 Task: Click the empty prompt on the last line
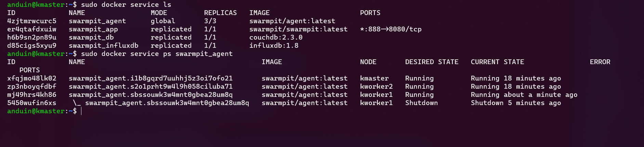(x=81, y=111)
